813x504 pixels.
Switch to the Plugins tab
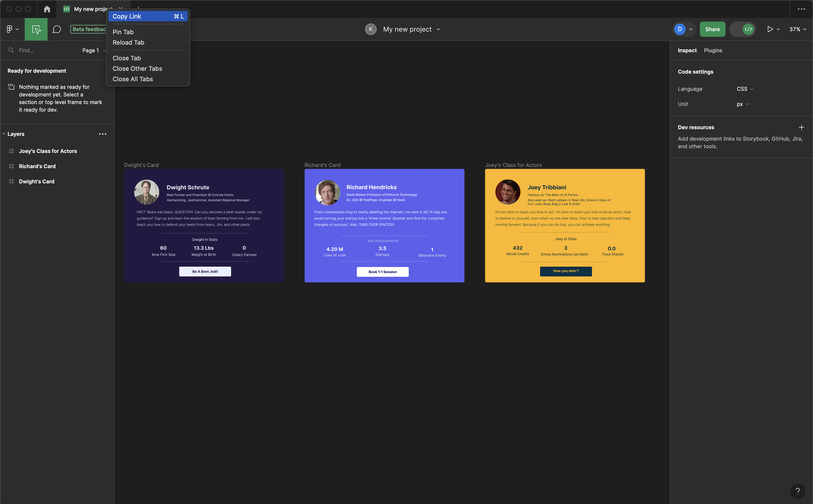click(713, 50)
